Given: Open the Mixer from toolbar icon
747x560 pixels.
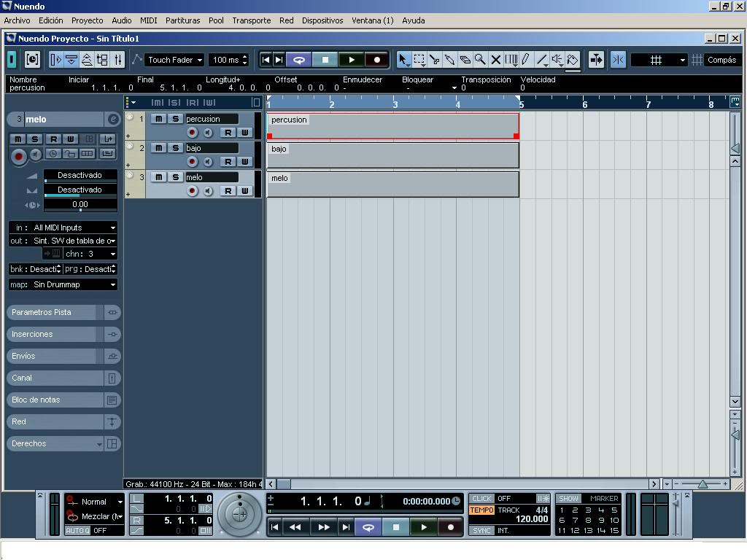Looking at the screenshot, I should point(117,60).
